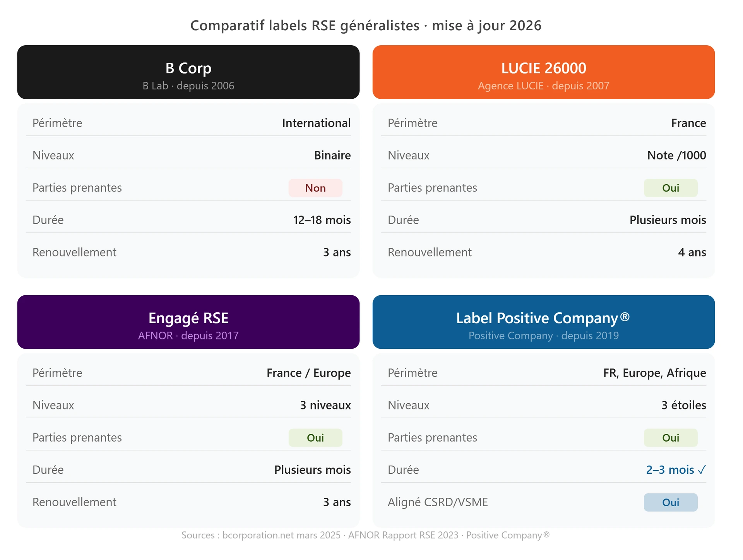Image resolution: width=743 pixels, height=560 pixels.
Task: Click '3 ans' renouvellement in B Corp
Action: 337,252
